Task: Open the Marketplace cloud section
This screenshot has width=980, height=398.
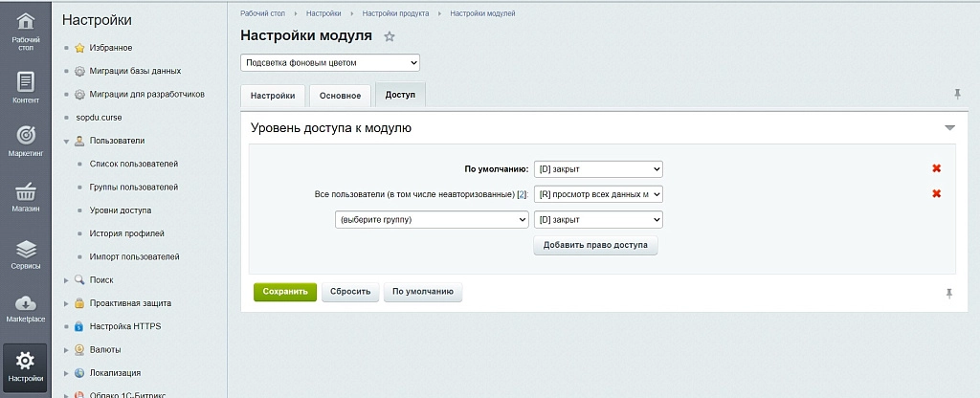Action: click(26, 309)
